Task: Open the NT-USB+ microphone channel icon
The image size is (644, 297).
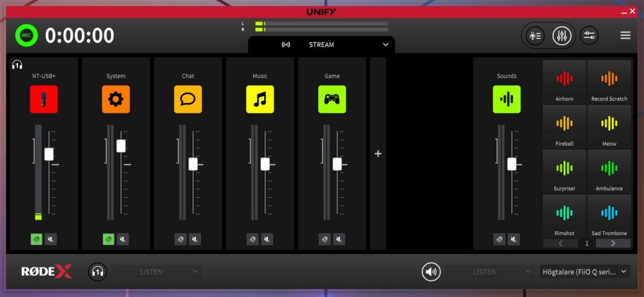Action: point(44,99)
